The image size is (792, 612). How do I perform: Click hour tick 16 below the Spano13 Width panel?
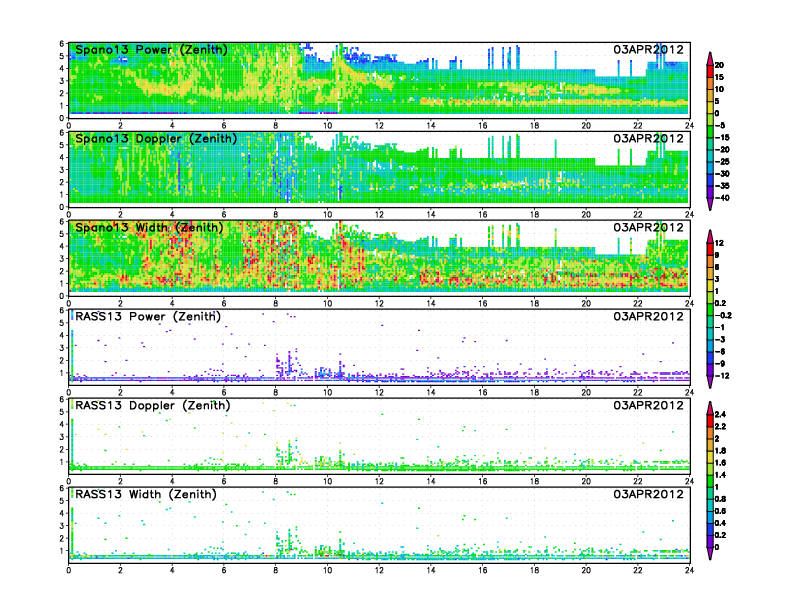tap(482, 303)
